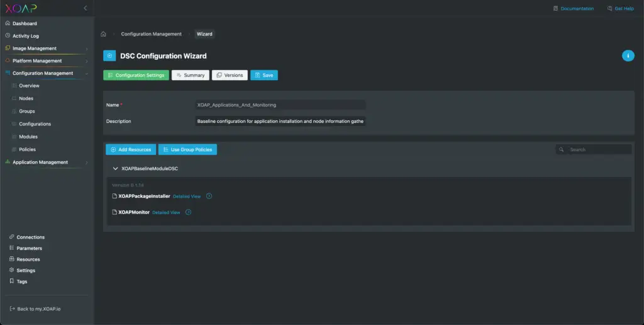This screenshot has height=325, width=644.
Task: Open Overview under Configuration Management
Action: pos(29,86)
